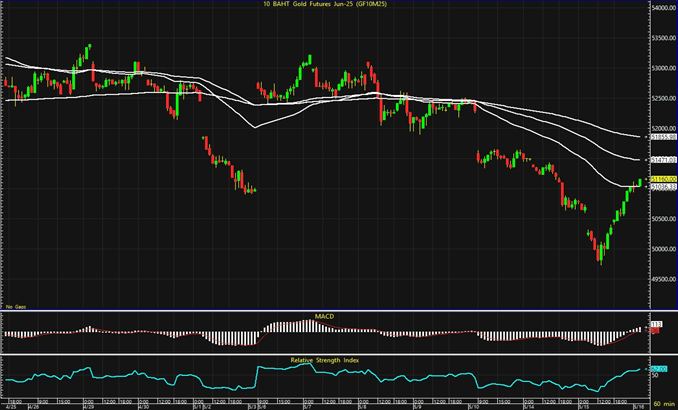This screenshot has height=410, width=678.
Task: Click the RSI current value tag
Action: (x=659, y=369)
